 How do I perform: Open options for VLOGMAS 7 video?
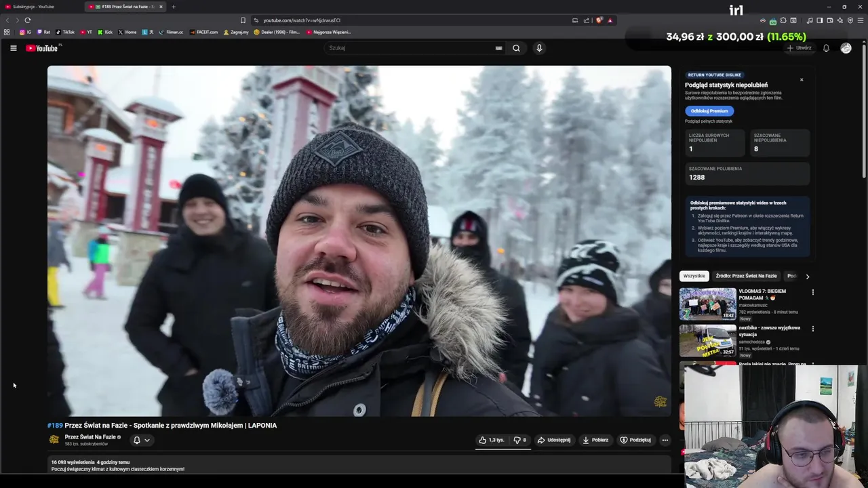812,292
